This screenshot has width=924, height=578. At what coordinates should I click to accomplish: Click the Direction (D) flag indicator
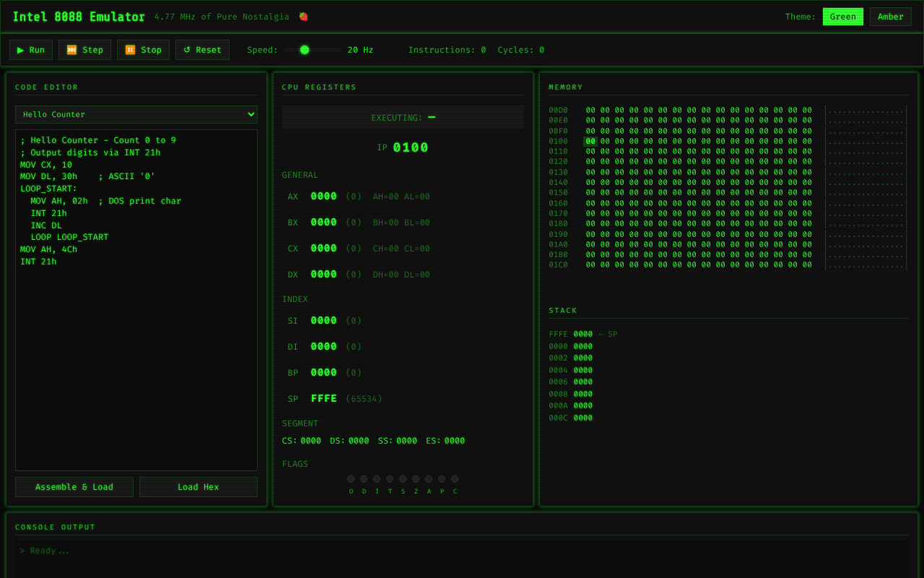pos(364,479)
